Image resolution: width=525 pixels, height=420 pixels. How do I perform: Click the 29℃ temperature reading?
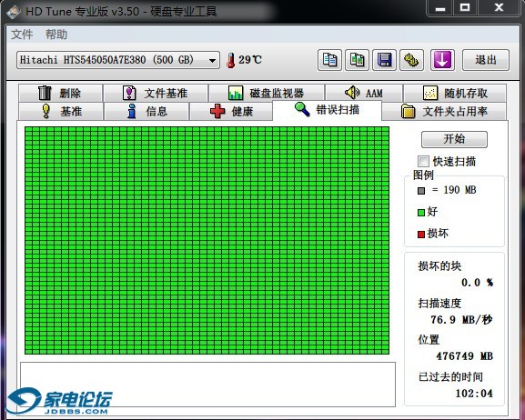pyautogui.click(x=250, y=60)
